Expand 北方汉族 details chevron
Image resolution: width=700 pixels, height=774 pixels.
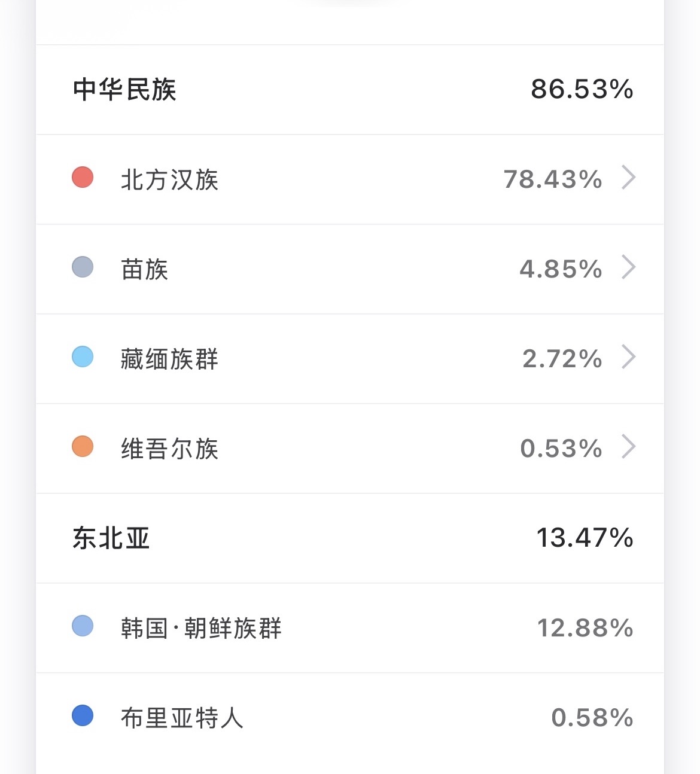(628, 178)
